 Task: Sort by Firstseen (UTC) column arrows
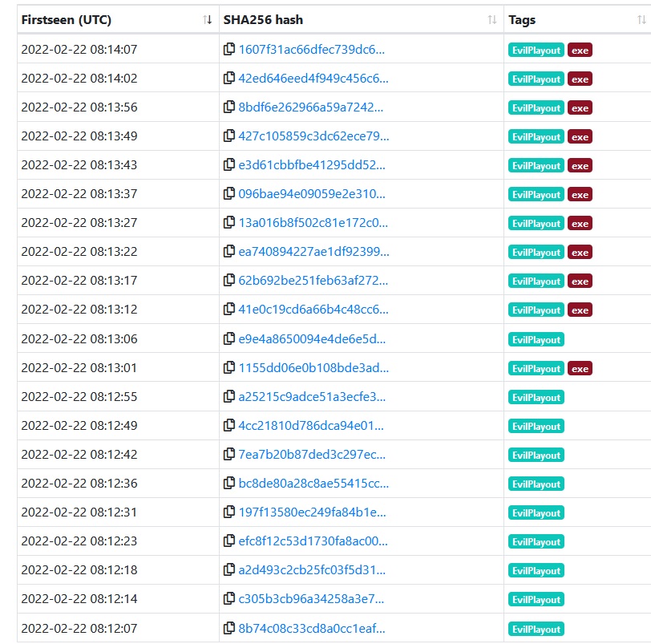pyautogui.click(x=207, y=19)
